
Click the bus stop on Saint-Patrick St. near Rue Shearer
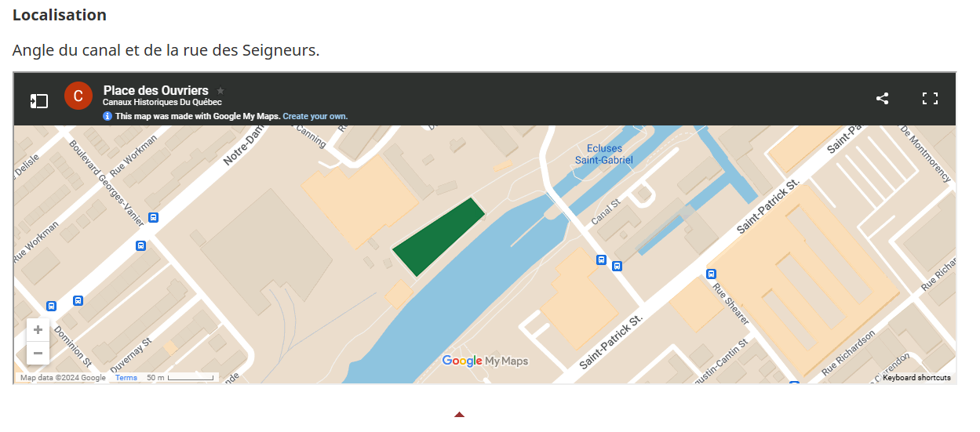(711, 274)
